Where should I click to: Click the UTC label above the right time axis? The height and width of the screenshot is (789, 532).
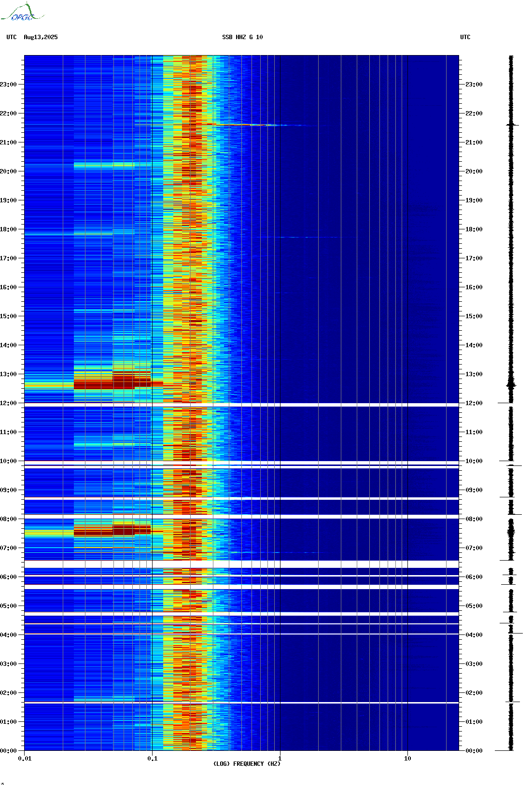pos(465,37)
